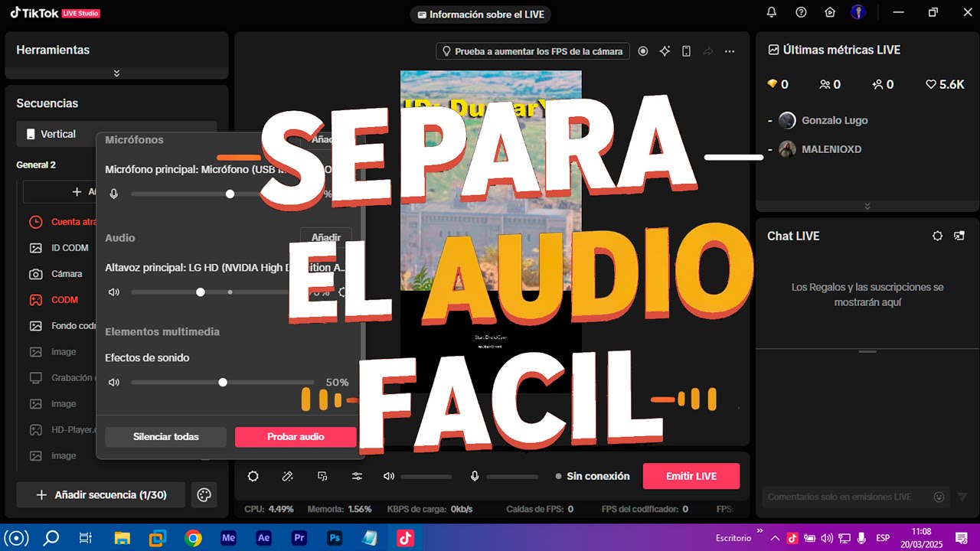Adjust the Efectos de sonido volume slider
Screen dimensions: 980x551
tap(223, 382)
